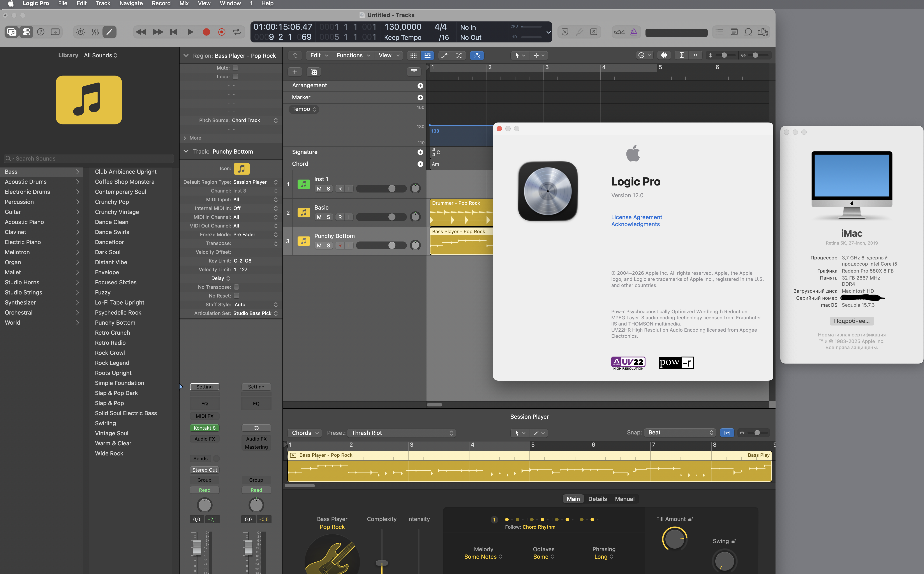The image size is (924, 574).
Task: Toggle the Library button in control bar
Action: 12,32
